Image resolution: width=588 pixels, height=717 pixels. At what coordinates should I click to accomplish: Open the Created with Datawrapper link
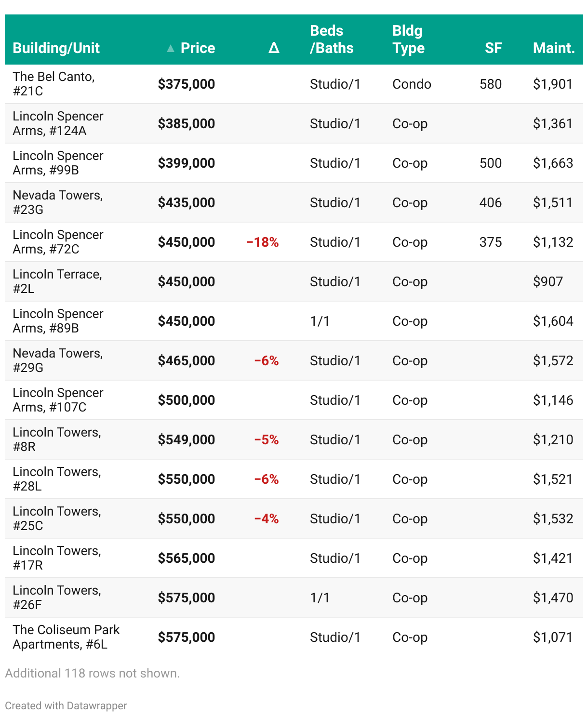pos(66,705)
